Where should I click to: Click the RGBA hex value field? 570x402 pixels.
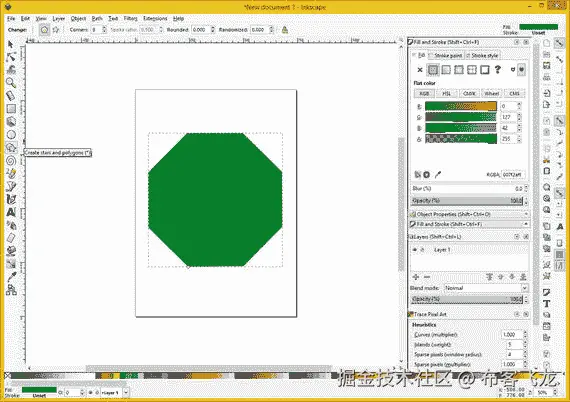pyautogui.click(x=513, y=175)
